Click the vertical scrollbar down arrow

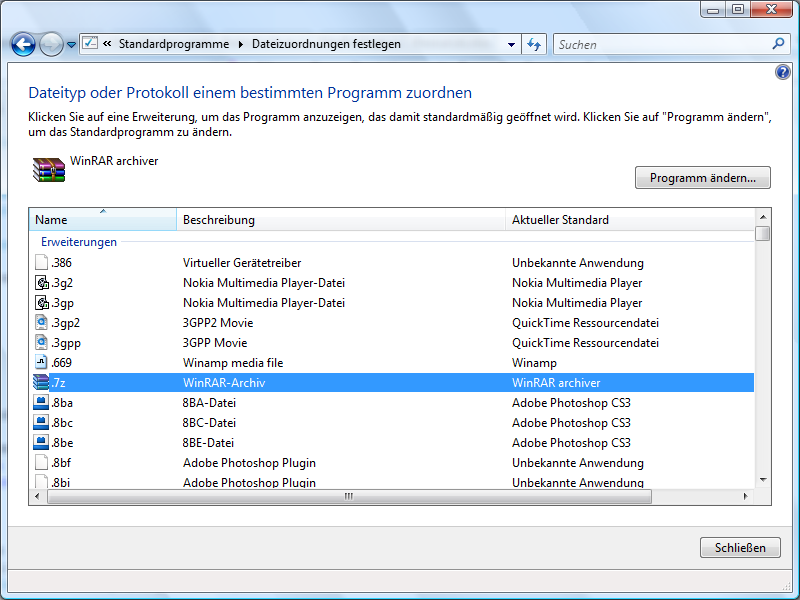click(x=763, y=480)
